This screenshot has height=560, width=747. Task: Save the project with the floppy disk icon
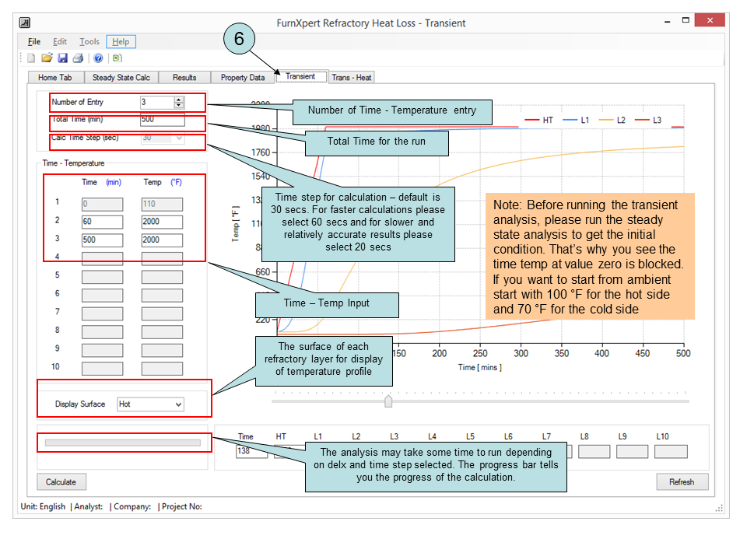click(62, 58)
